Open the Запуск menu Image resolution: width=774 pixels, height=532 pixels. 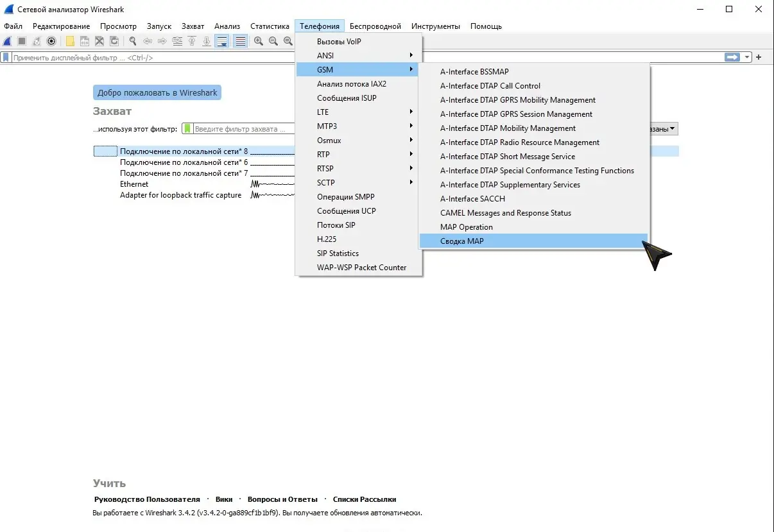pos(159,26)
